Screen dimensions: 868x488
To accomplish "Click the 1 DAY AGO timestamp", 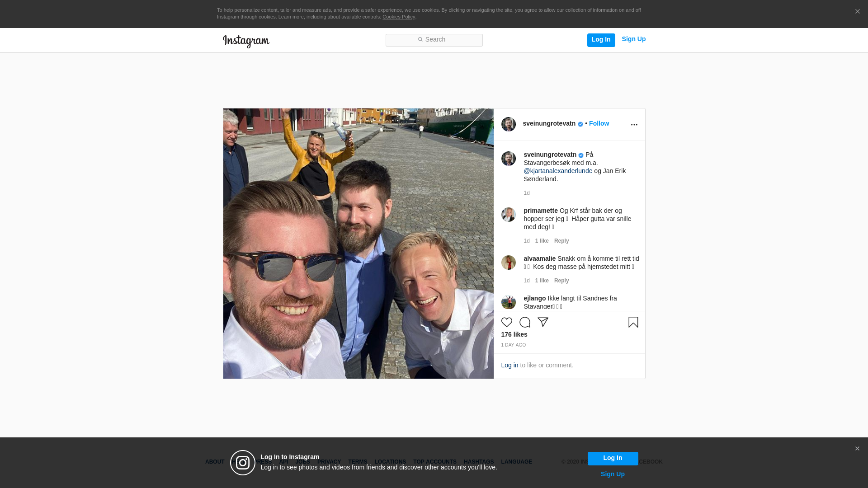I will tap(513, 345).
